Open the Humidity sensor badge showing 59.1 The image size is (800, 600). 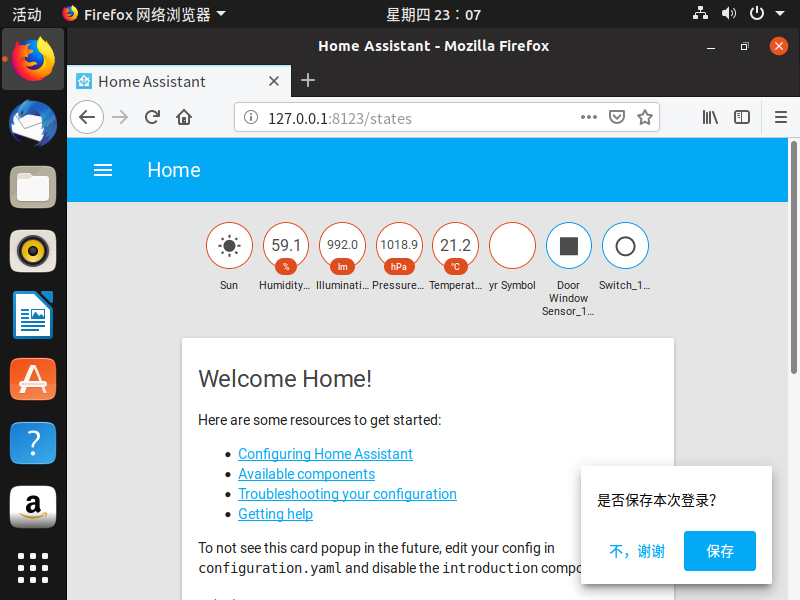click(x=286, y=246)
